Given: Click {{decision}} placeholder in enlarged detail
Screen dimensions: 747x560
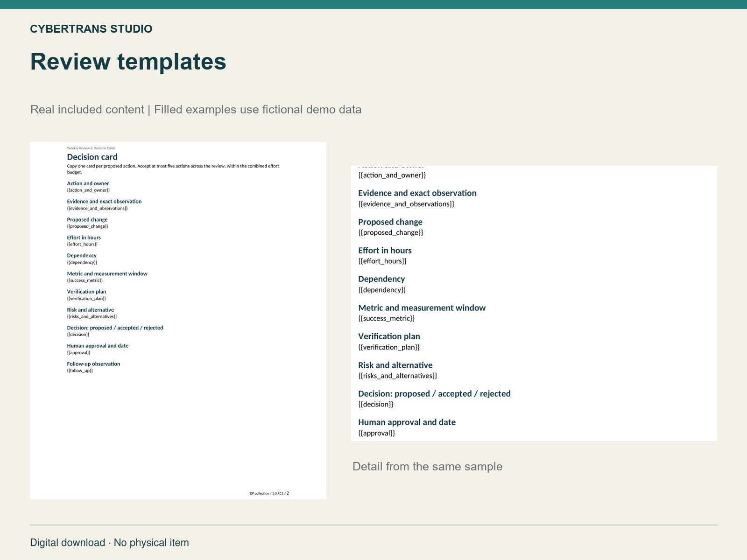Looking at the screenshot, I should point(376,404).
